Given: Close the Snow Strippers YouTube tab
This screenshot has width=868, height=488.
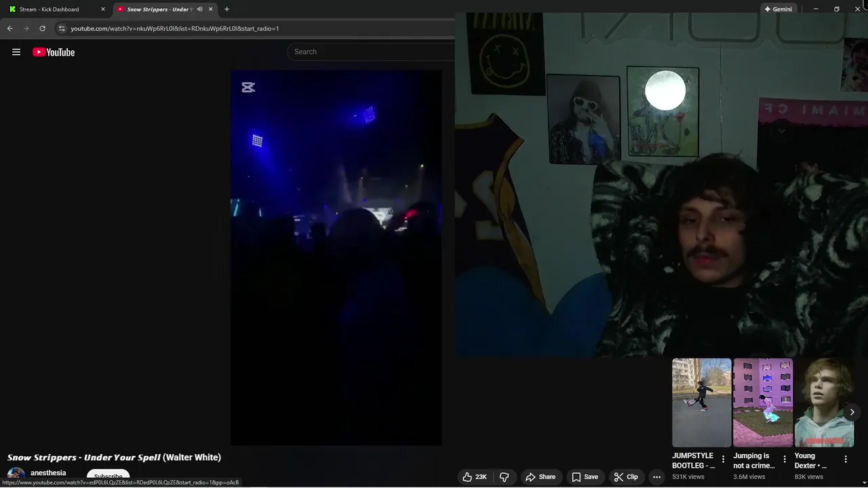Looking at the screenshot, I should 210,9.
